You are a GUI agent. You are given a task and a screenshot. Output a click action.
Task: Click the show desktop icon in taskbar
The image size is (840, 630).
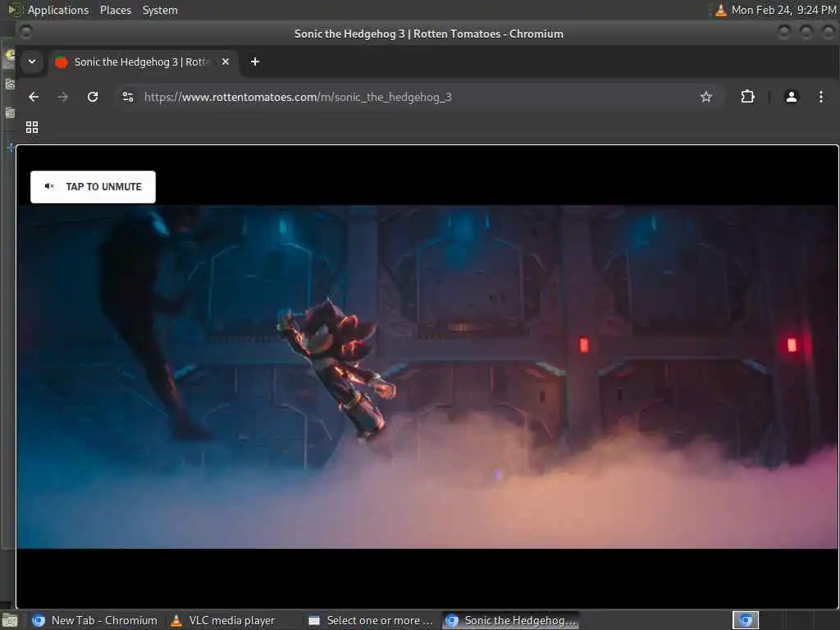click(10, 621)
